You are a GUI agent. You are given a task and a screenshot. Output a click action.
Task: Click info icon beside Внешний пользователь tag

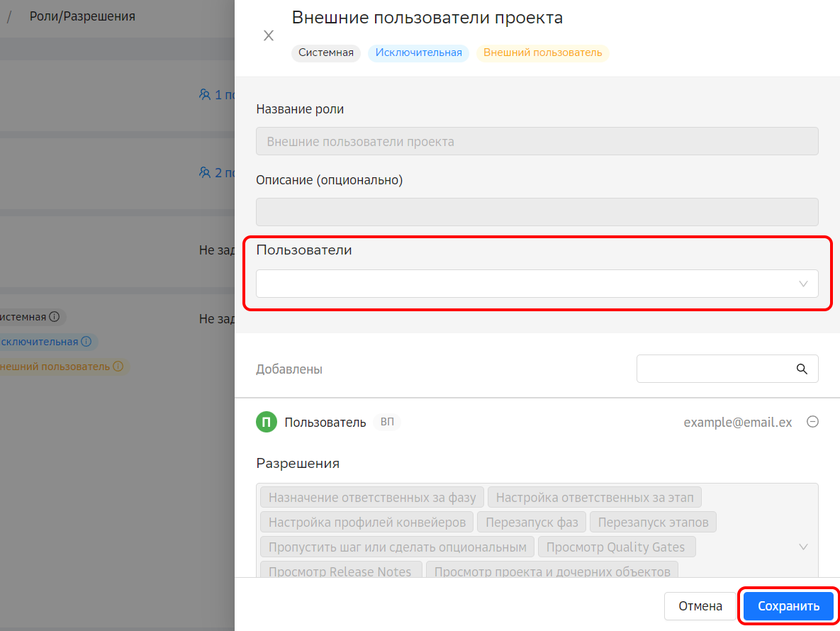[x=118, y=367]
